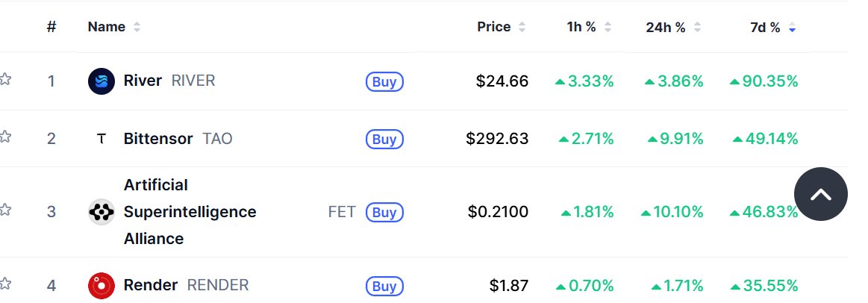Favorite Artificial Superintelligence Alliance with star
This screenshot has width=868, height=303.
(x=5, y=210)
